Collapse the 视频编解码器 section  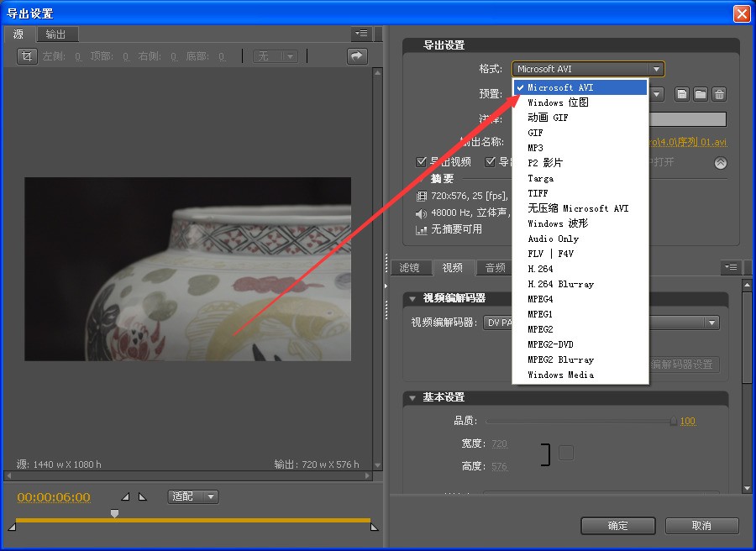[x=412, y=298]
